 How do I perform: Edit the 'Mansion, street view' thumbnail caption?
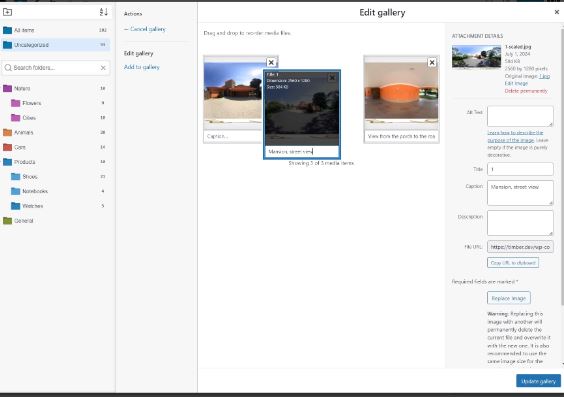click(302, 152)
